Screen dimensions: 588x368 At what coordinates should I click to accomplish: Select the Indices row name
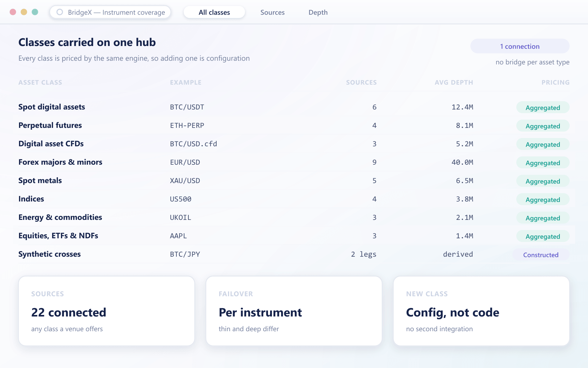pyautogui.click(x=31, y=199)
